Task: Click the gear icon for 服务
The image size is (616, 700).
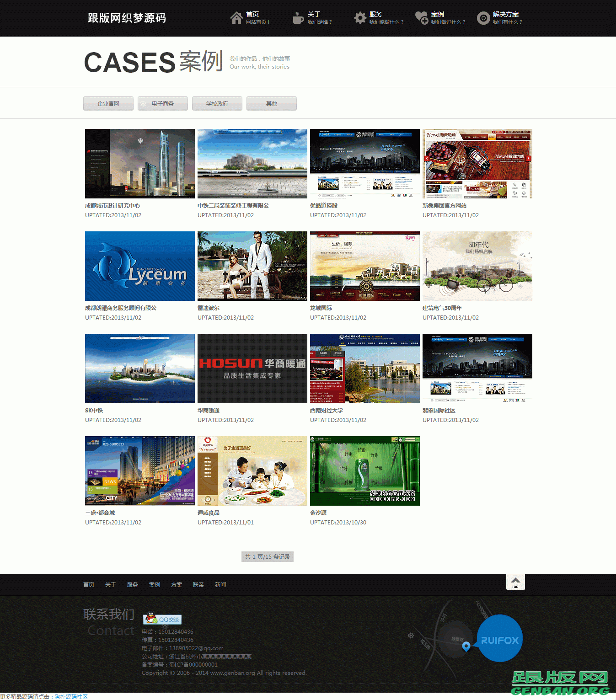Action: [359, 17]
